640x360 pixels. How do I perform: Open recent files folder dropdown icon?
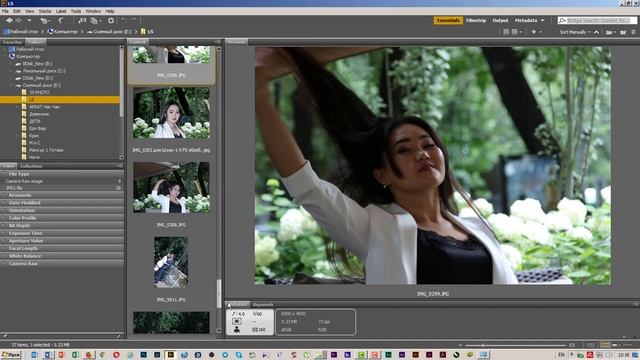tap(611, 32)
